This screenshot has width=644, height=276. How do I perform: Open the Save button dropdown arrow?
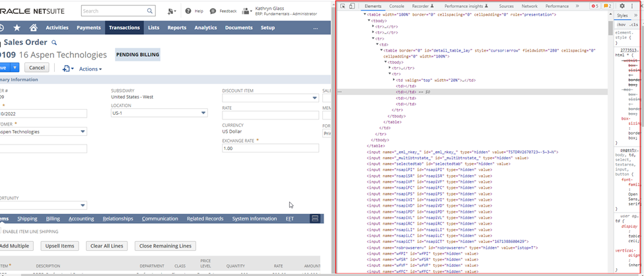pyautogui.click(x=15, y=67)
